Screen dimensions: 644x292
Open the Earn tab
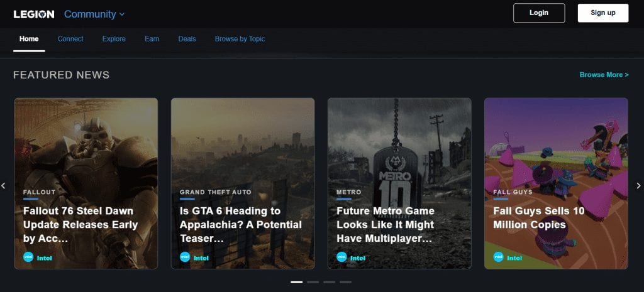(152, 39)
